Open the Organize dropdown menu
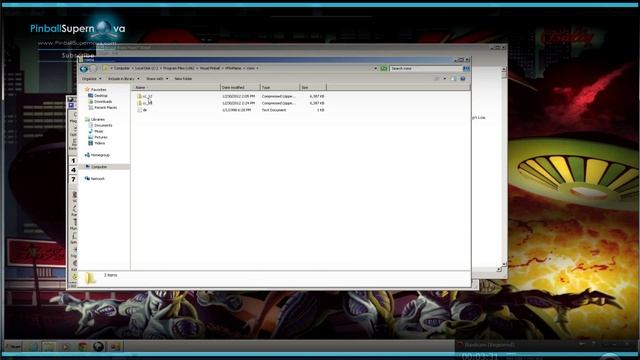Image resolution: width=640 pixels, height=360 pixels. click(91, 78)
